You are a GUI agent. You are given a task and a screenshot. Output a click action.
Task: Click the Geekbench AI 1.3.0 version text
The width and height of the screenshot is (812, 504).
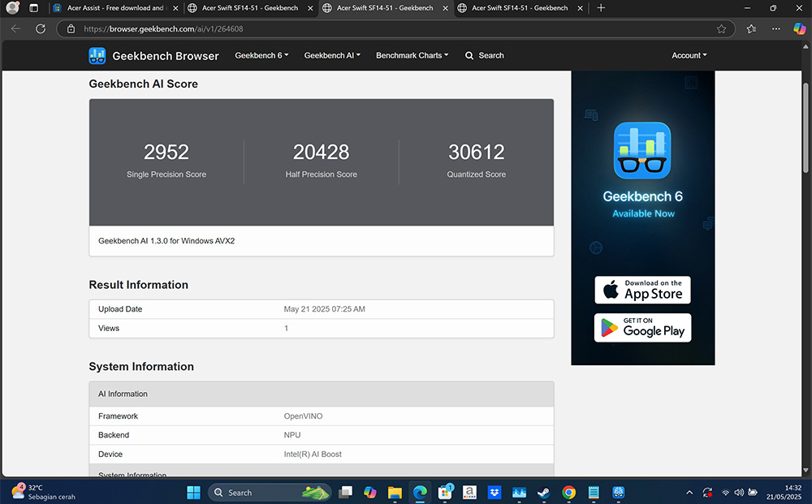pos(166,240)
